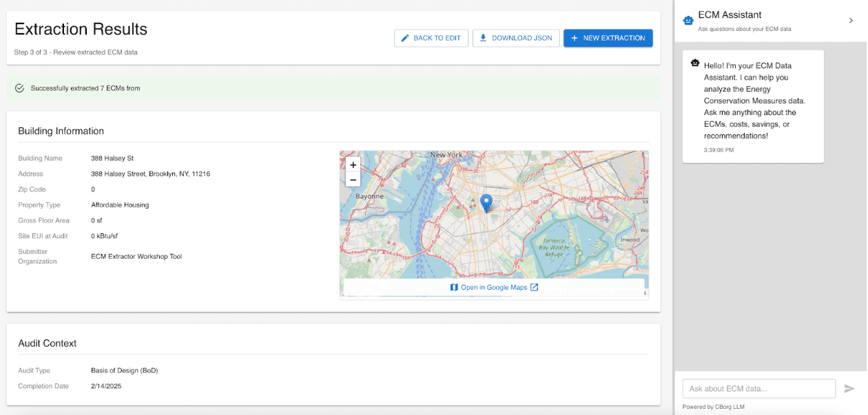Image resolution: width=868 pixels, height=415 pixels.
Task: Send the chat message with the arrow icon
Action: pos(850,388)
